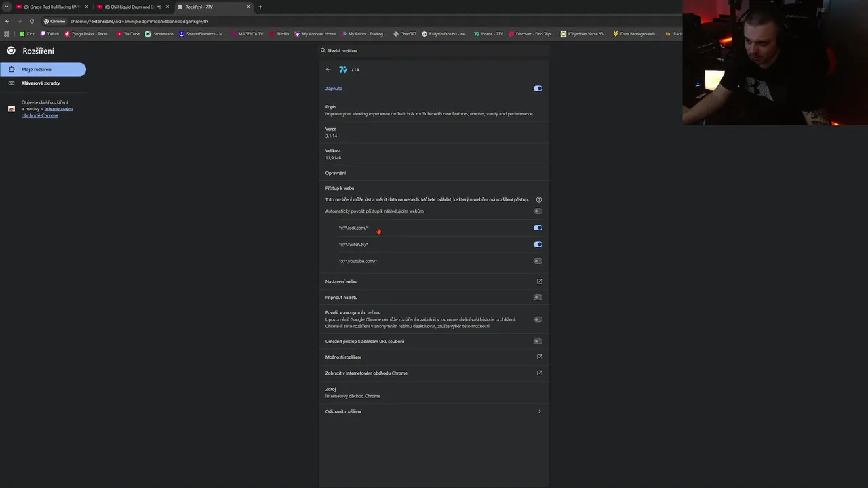
Task: Close the Oracle Red Bull Racing tab
Action: tap(87, 7)
